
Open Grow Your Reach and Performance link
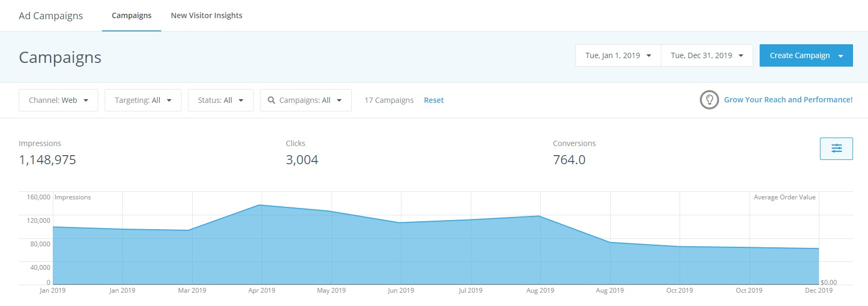[x=788, y=100]
